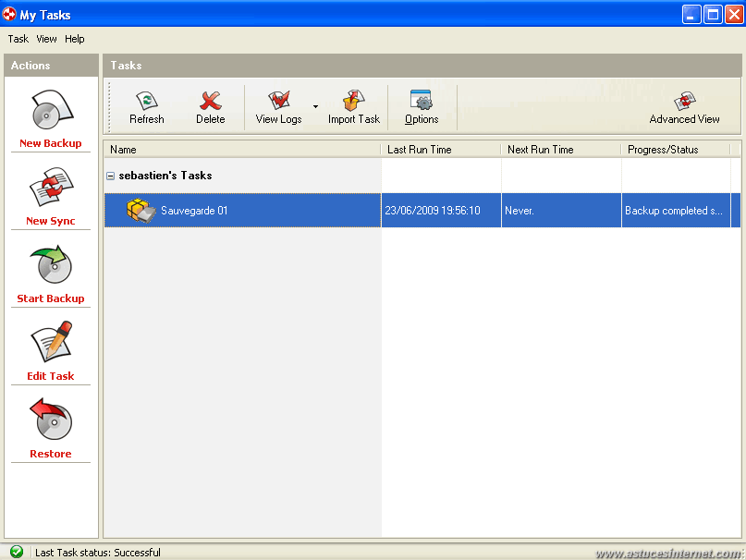The width and height of the screenshot is (746, 560).
Task: Click the sebastien's Tasks group title
Action: (165, 176)
